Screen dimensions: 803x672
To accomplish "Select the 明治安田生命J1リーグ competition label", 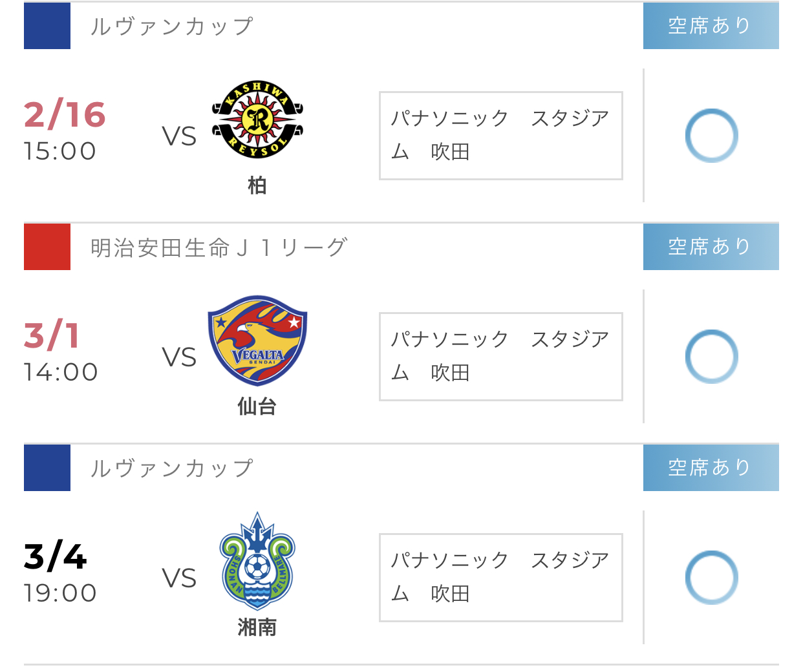I will [x=219, y=247].
